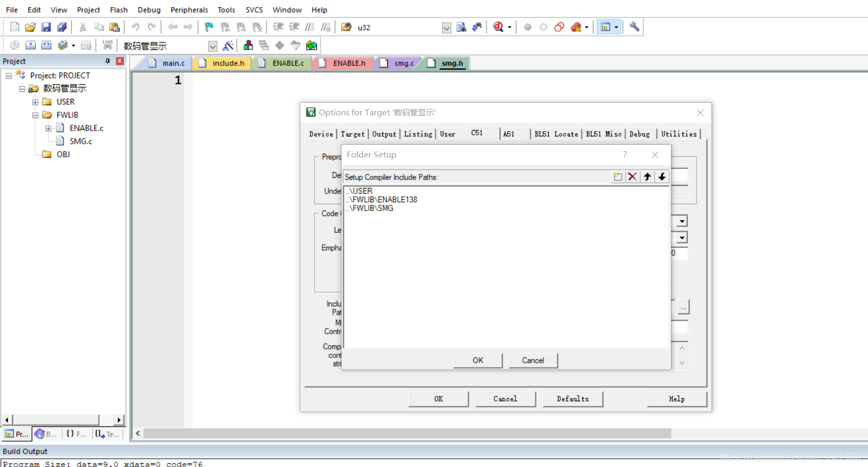This screenshot has width=868, height=467.
Task: Open the batch build dropdown arrow
Action: click(73, 46)
